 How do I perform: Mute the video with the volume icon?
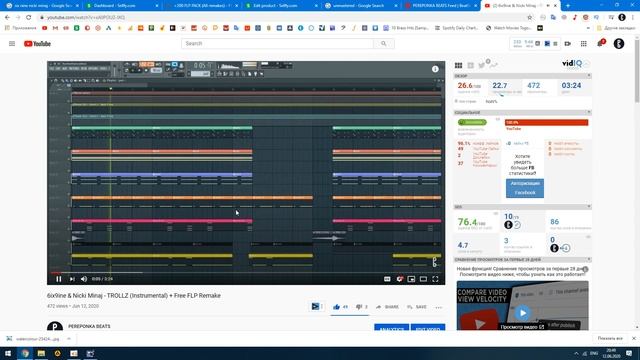[x=84, y=279]
